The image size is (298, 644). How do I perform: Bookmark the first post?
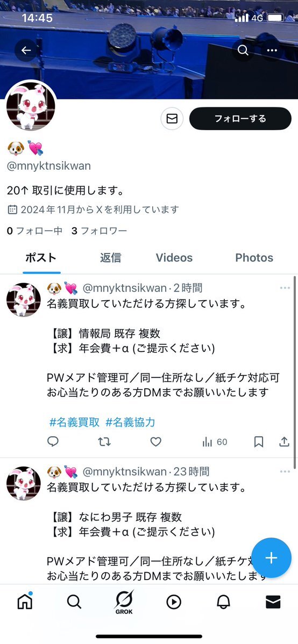coord(259,442)
